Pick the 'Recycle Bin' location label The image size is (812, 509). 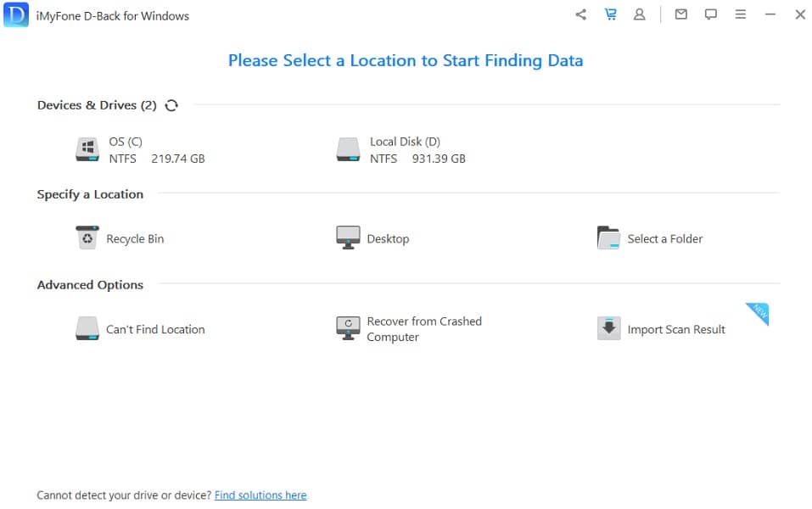pyautogui.click(x=135, y=238)
